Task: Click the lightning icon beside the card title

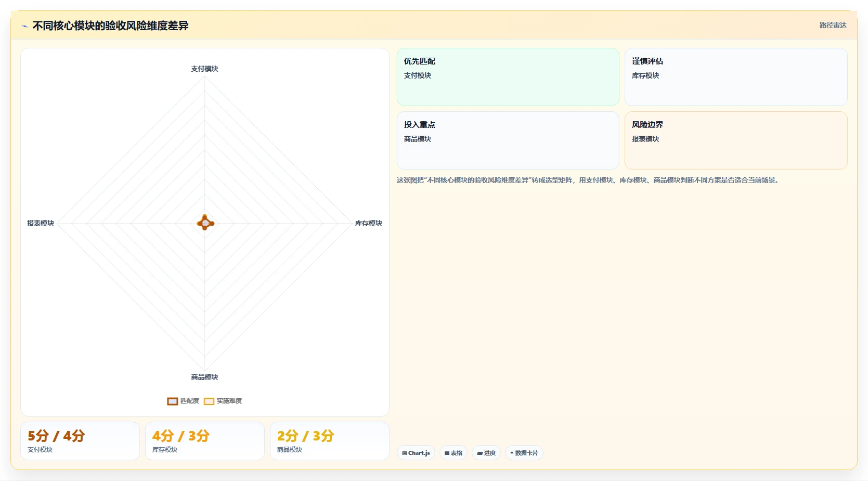Action: [x=24, y=26]
